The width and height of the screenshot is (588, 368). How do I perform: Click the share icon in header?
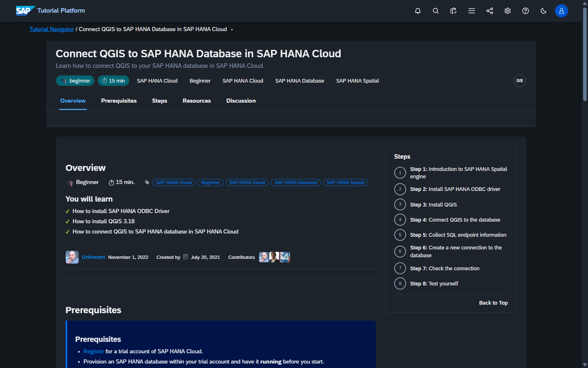490,11
